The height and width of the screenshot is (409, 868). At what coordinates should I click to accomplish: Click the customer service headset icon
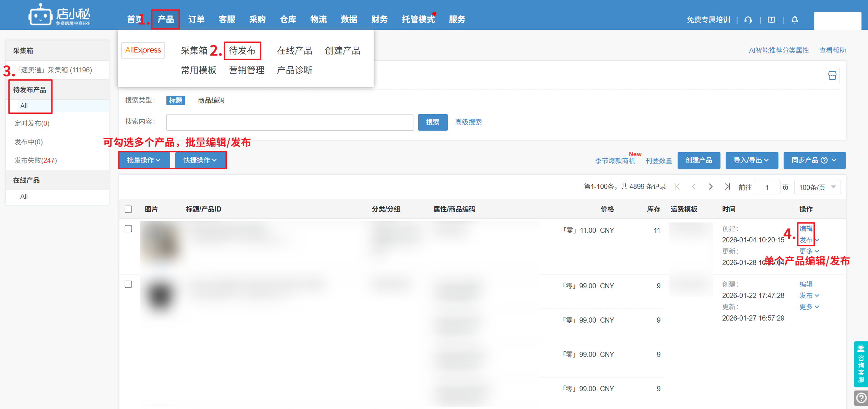[x=748, y=20]
